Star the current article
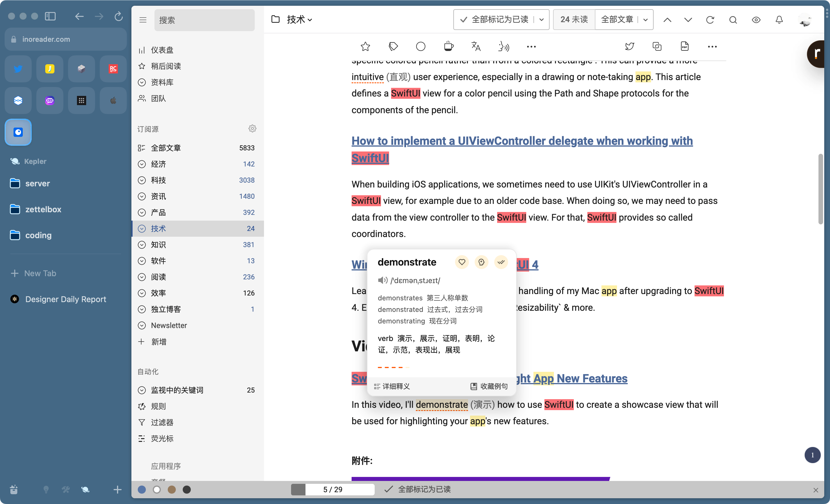Screen dimensions: 830x504 (x=365, y=46)
